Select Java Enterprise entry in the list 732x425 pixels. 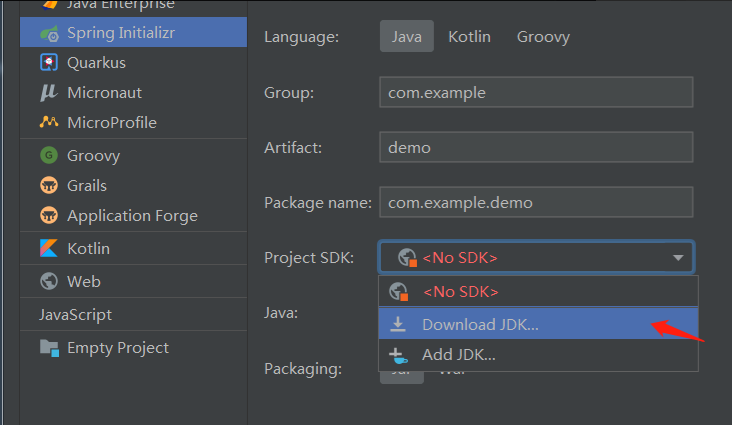click(134, 6)
